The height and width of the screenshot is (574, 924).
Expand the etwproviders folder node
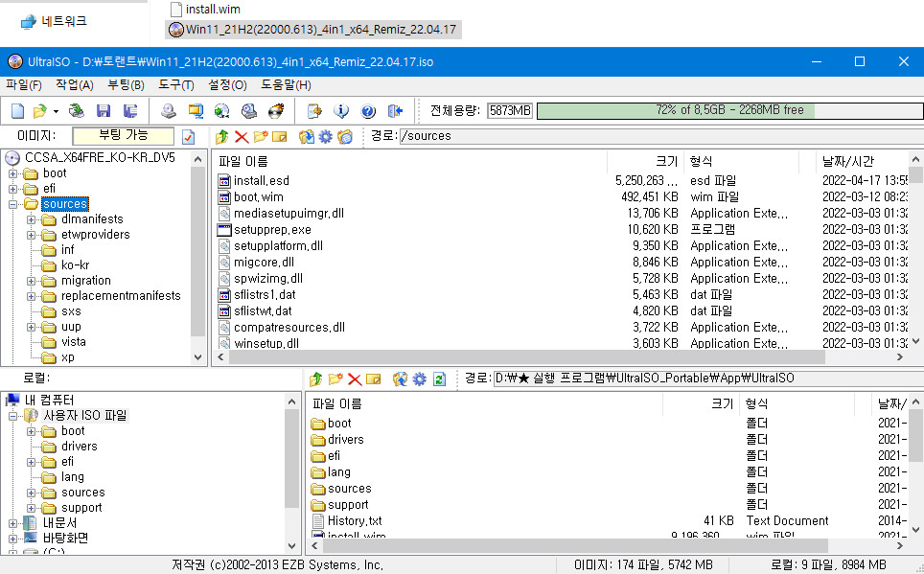[32, 235]
